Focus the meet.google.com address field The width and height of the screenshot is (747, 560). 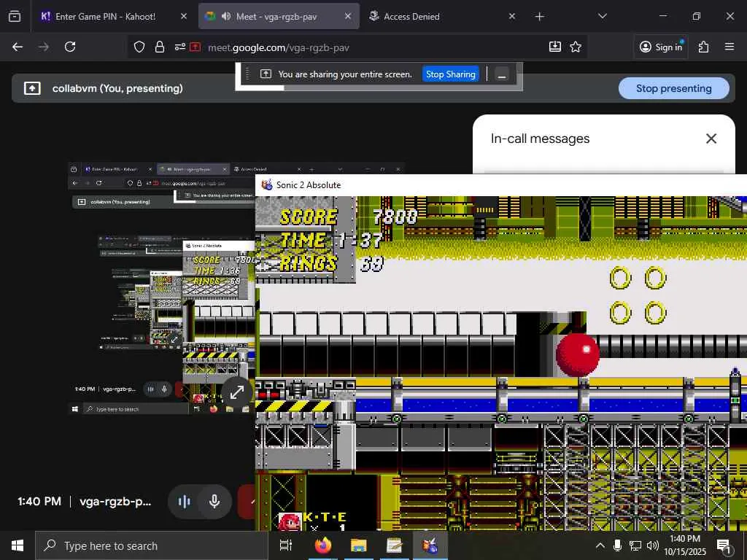point(279,47)
